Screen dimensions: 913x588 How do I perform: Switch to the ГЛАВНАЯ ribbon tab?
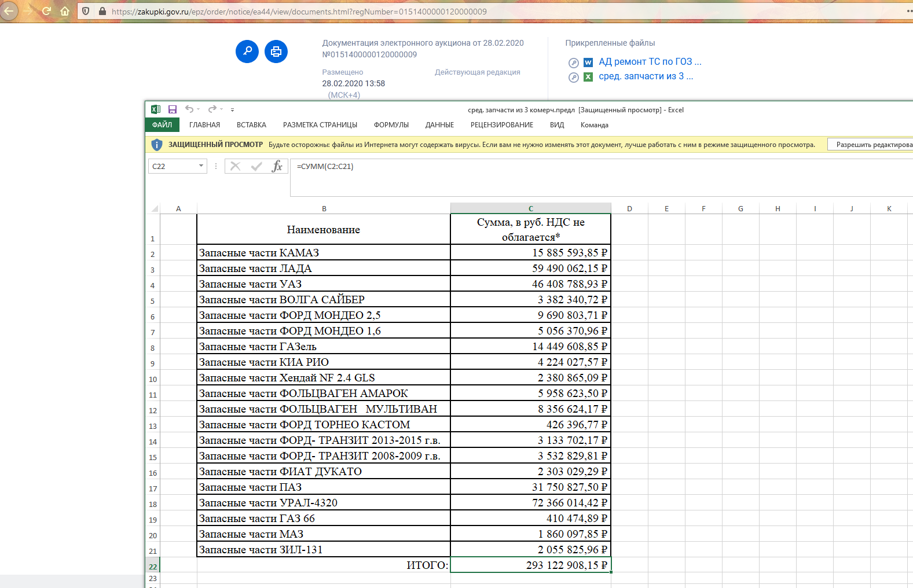pyautogui.click(x=205, y=125)
